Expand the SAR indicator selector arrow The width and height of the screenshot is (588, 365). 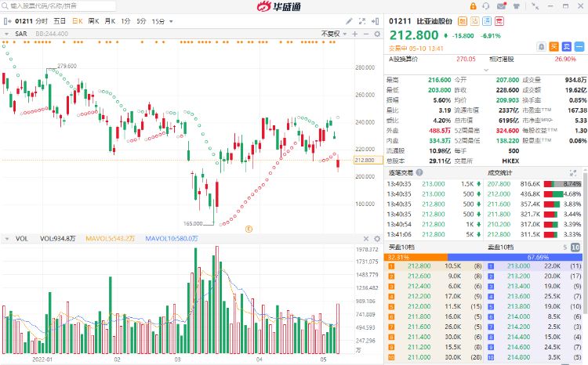click(x=6, y=34)
